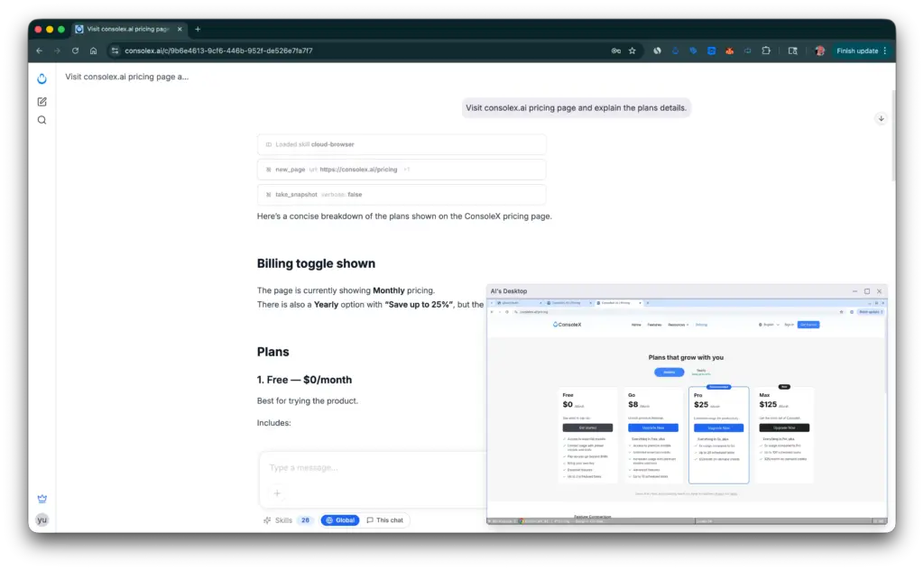
Task: Open the English language dropdown on ConsoleX
Action: [768, 325]
